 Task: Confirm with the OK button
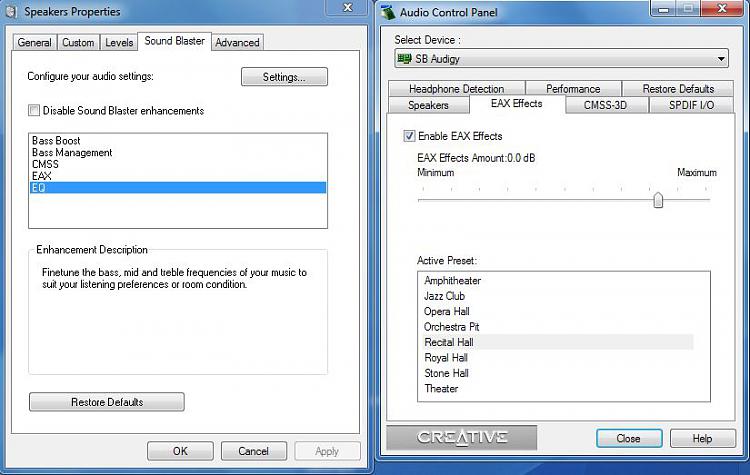180,451
